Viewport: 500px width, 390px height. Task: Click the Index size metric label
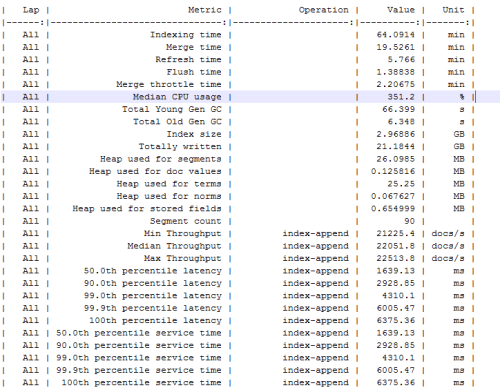point(194,134)
